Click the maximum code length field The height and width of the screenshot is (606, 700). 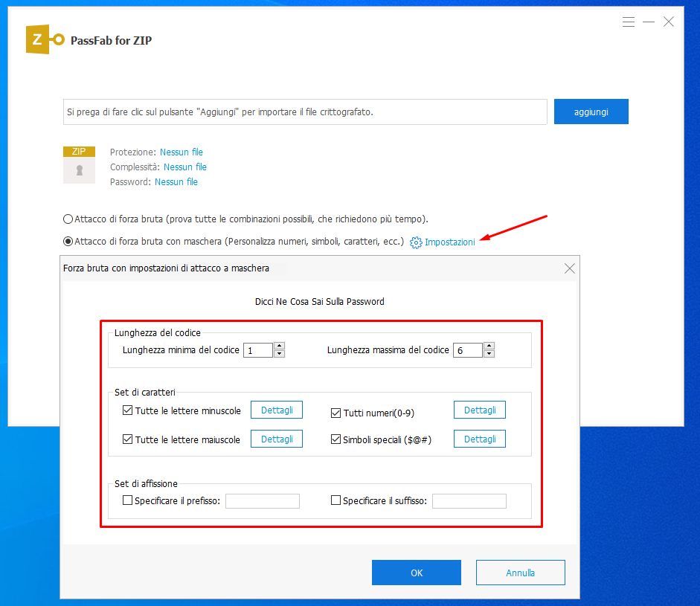tap(468, 350)
